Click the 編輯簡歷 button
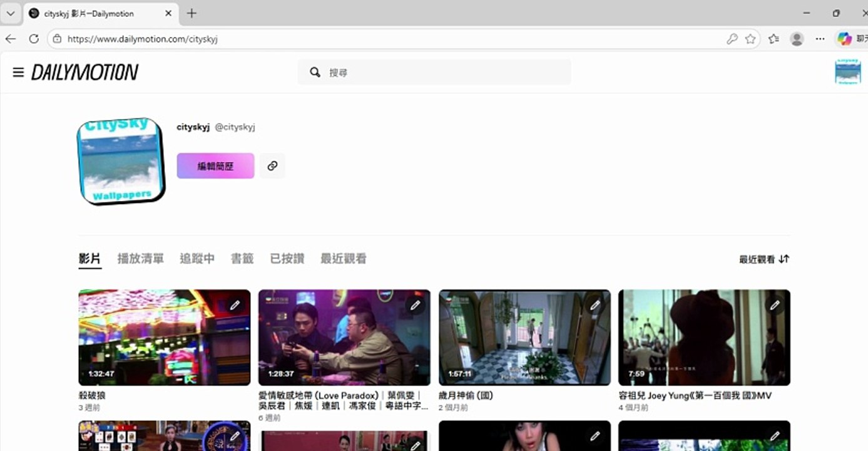 coord(215,166)
